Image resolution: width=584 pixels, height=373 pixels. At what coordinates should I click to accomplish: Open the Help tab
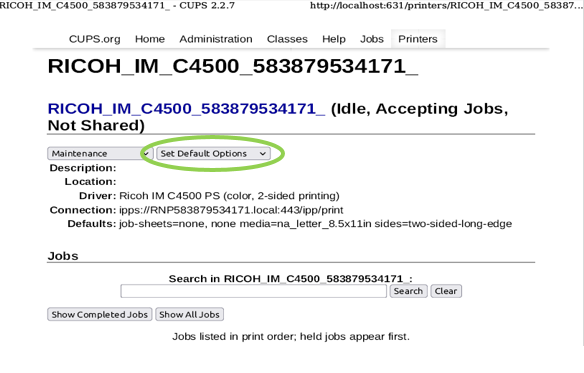[x=334, y=39]
